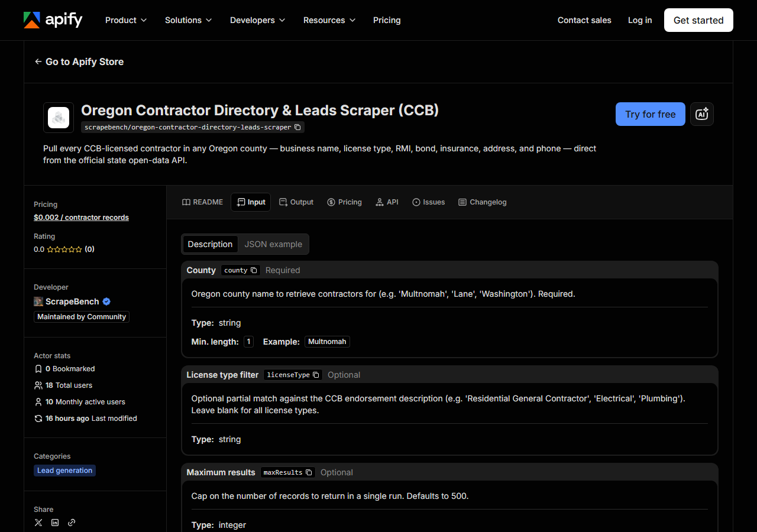Click the Get started button
Viewport: 757px width, 532px height.
coord(698,20)
